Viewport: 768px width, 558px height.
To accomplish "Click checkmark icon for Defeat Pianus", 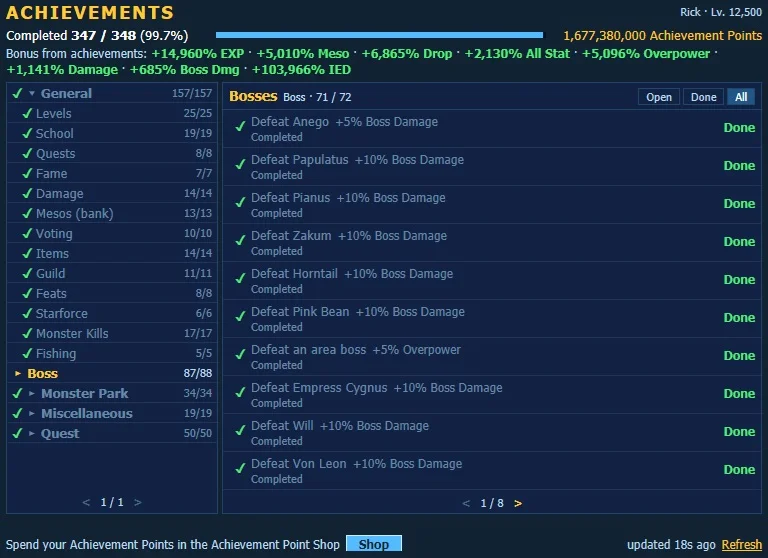I will click(x=240, y=202).
